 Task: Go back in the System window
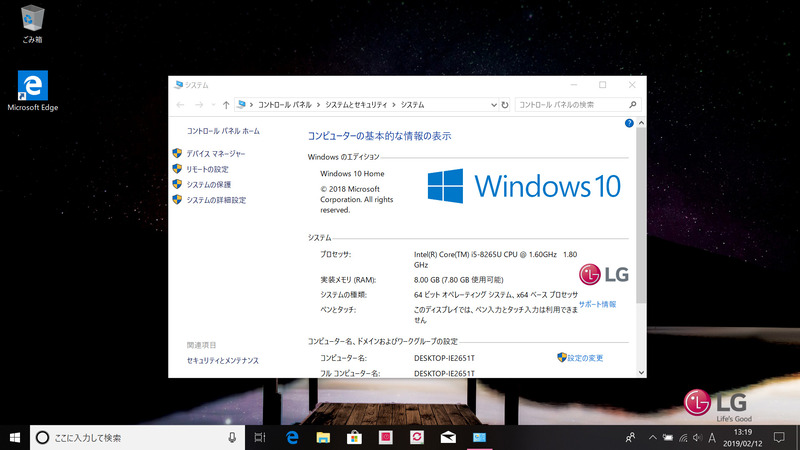(180, 105)
